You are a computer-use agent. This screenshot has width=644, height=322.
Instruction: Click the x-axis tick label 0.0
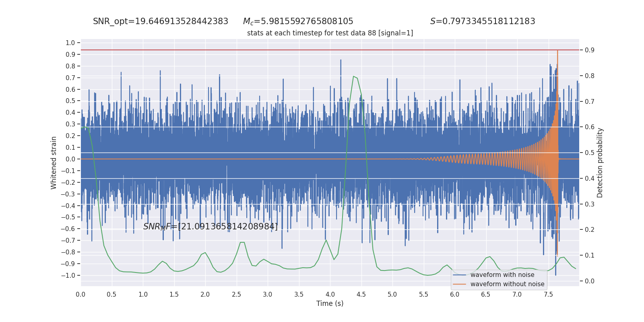coord(80,295)
